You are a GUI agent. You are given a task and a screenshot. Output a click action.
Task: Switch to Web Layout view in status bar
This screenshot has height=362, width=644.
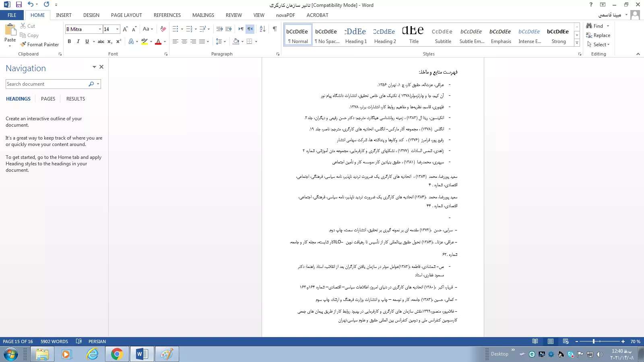click(x=566, y=341)
